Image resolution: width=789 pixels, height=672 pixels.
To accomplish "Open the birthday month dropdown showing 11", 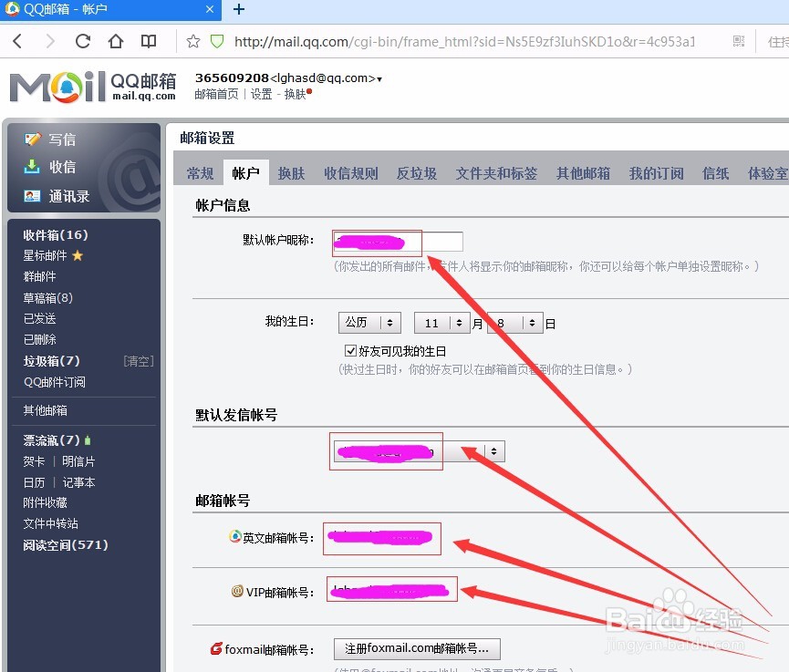I will [x=441, y=322].
